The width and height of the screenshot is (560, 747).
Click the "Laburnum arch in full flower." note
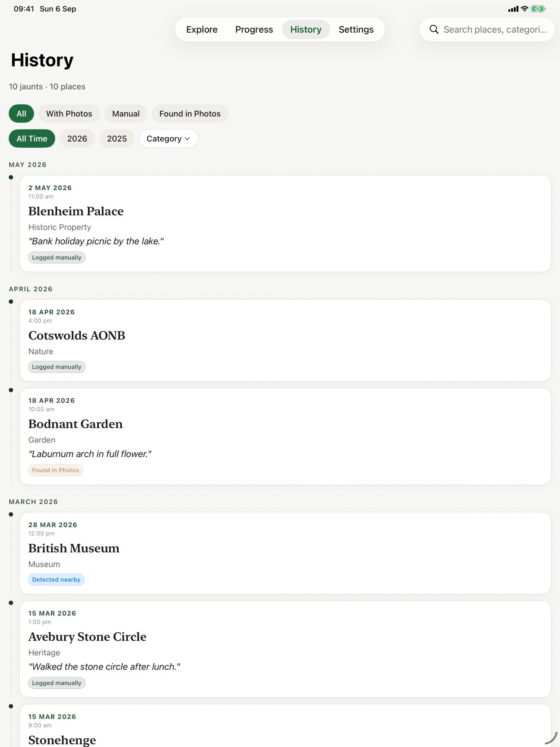pyautogui.click(x=90, y=454)
